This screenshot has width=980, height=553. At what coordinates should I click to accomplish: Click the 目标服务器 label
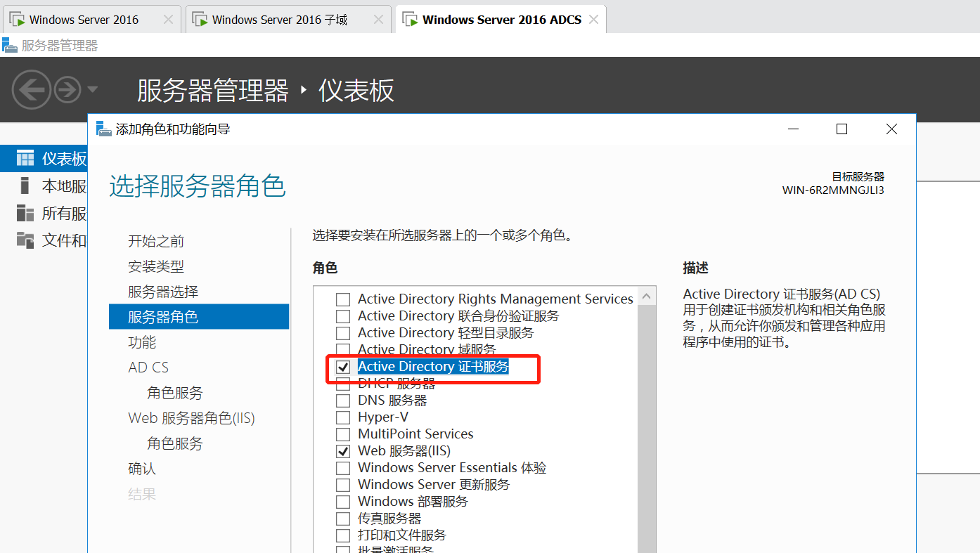pyautogui.click(x=858, y=176)
